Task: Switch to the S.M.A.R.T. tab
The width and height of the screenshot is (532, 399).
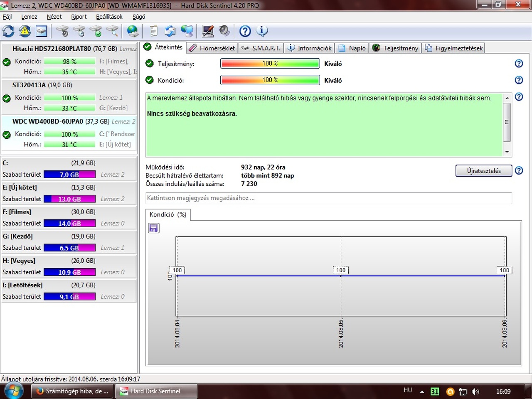Action: [261, 48]
